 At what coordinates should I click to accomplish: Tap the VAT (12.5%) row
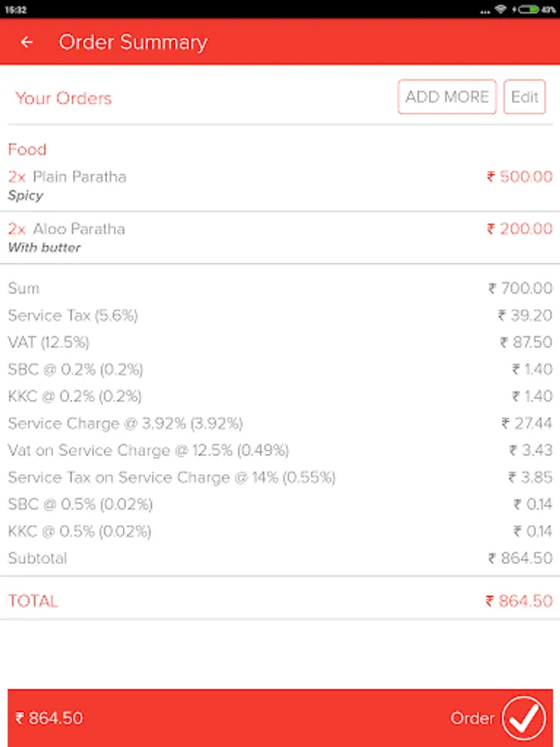[x=280, y=342]
